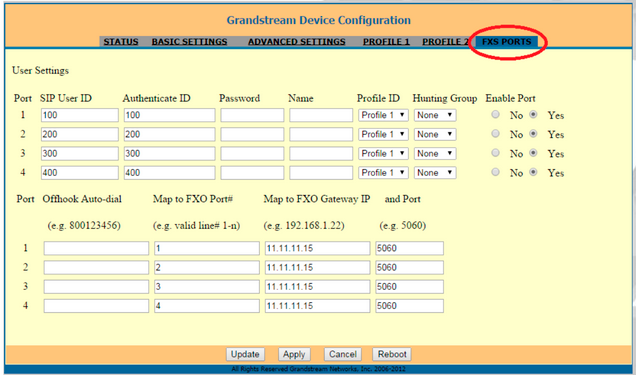Click SIP User ID field containing 200

point(80,134)
